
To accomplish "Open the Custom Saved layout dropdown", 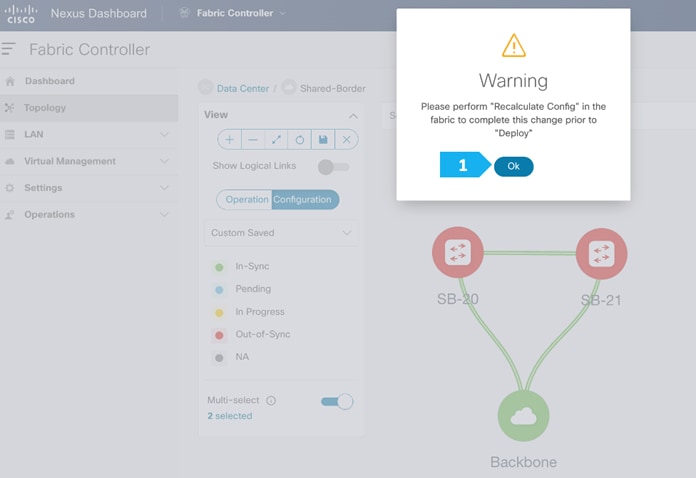I will coord(281,233).
